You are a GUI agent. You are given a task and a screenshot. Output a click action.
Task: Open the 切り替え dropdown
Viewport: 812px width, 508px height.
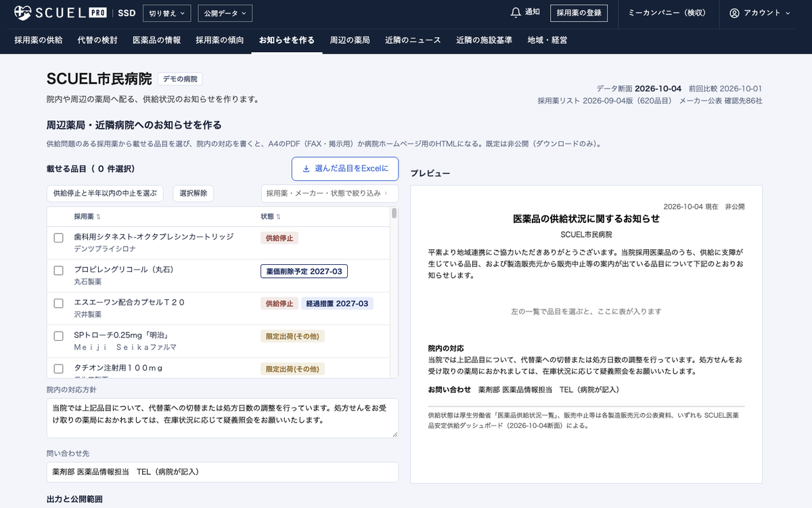(167, 13)
